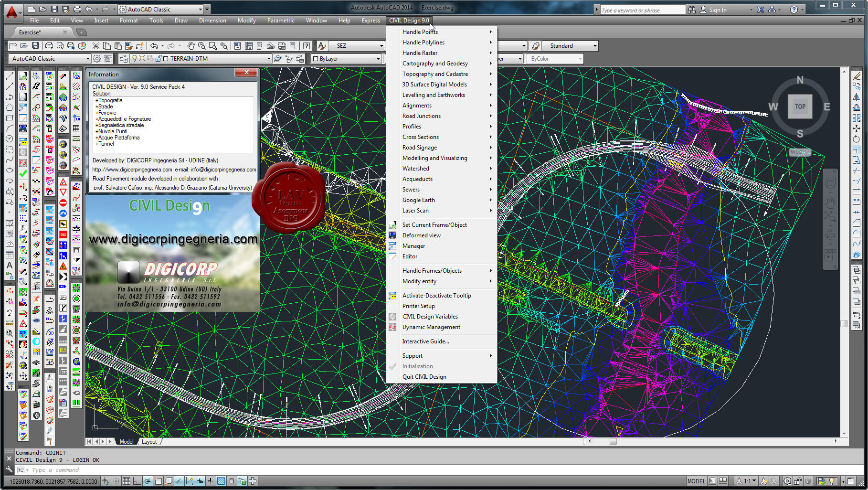The width and height of the screenshot is (868, 490).
Task: Click the binoculars search icon in title bar
Action: coord(692,10)
